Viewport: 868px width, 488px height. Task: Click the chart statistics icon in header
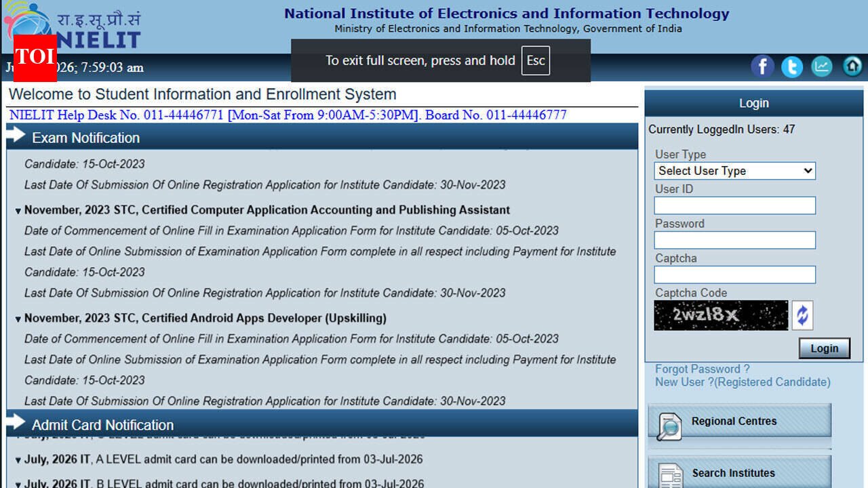tap(822, 66)
